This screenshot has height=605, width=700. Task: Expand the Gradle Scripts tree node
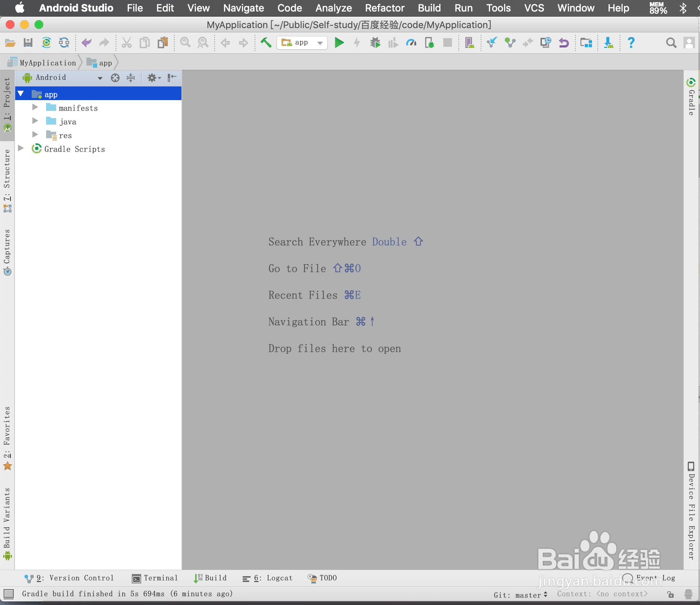pos(21,148)
